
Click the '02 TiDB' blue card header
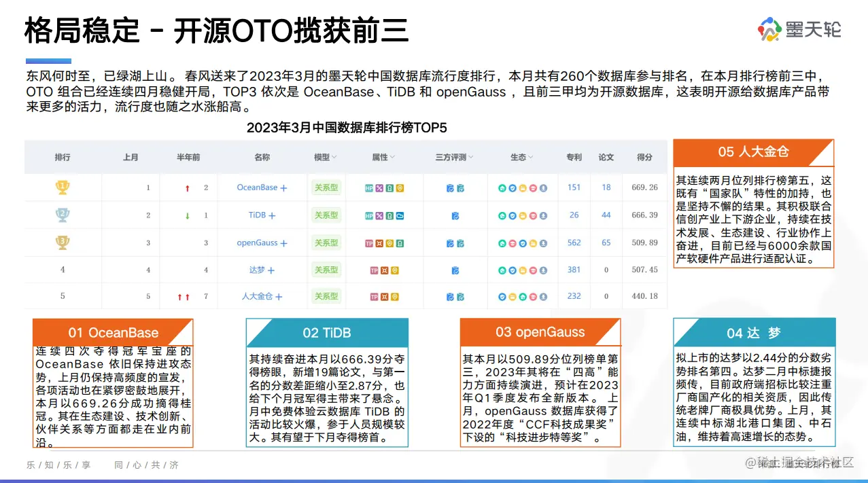(x=327, y=333)
